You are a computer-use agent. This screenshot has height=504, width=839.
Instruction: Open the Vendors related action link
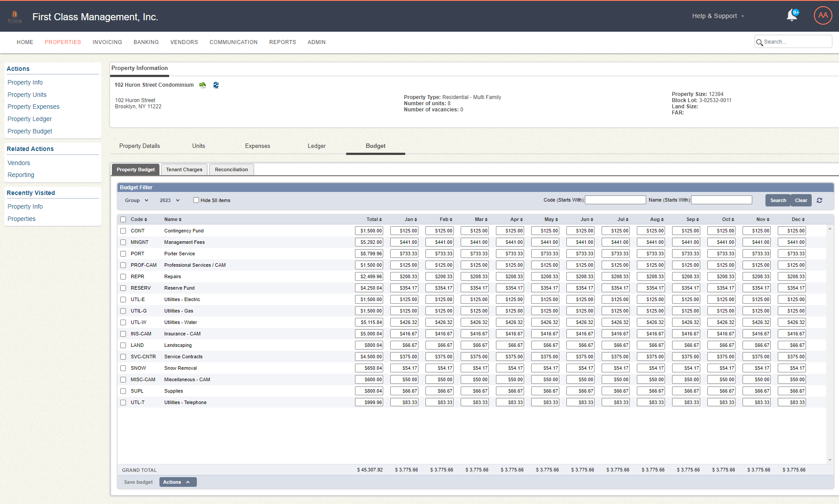pos(19,163)
